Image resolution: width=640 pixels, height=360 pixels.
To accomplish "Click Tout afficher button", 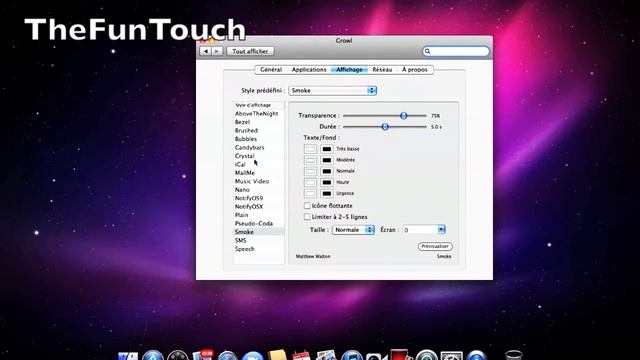I will [250, 51].
